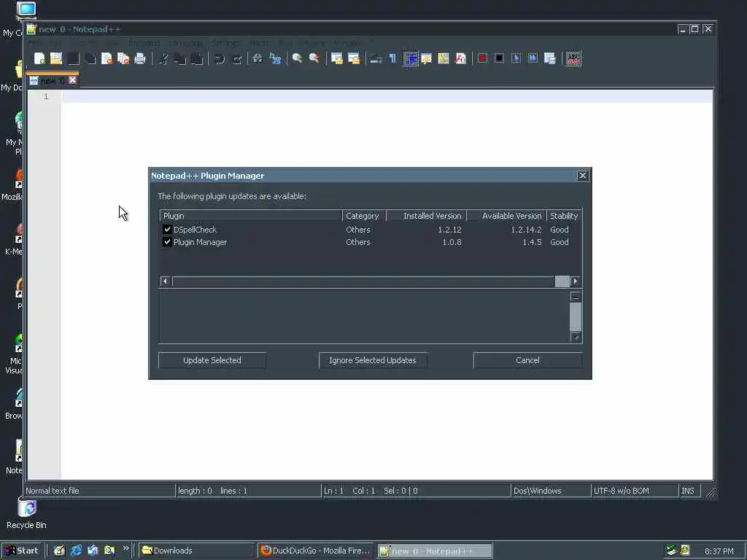Close the new 0 tab with the red X
The width and height of the screenshot is (747, 560).
[x=72, y=80]
